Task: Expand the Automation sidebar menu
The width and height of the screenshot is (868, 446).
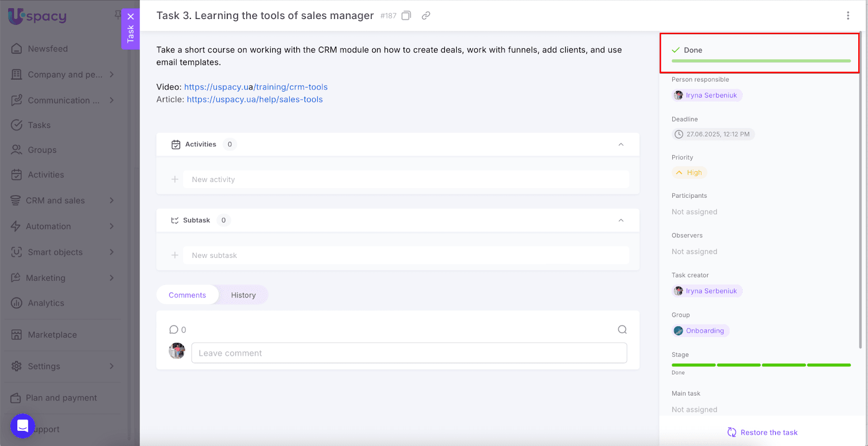Action: [112, 227]
